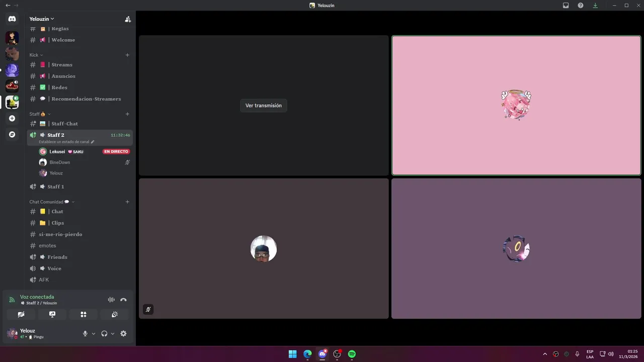Open the Staff-Chat channel

tap(80, 124)
